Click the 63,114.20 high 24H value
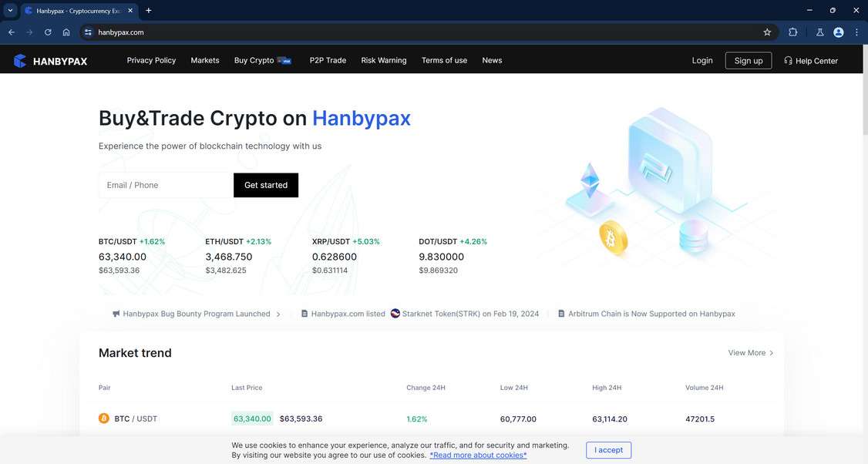The image size is (868, 464). click(610, 419)
